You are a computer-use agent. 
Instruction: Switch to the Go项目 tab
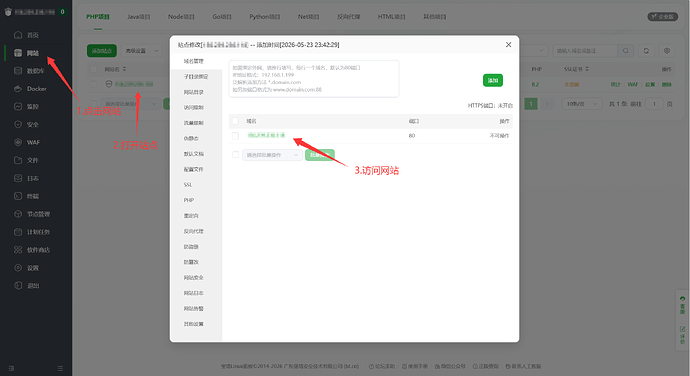pyautogui.click(x=222, y=17)
